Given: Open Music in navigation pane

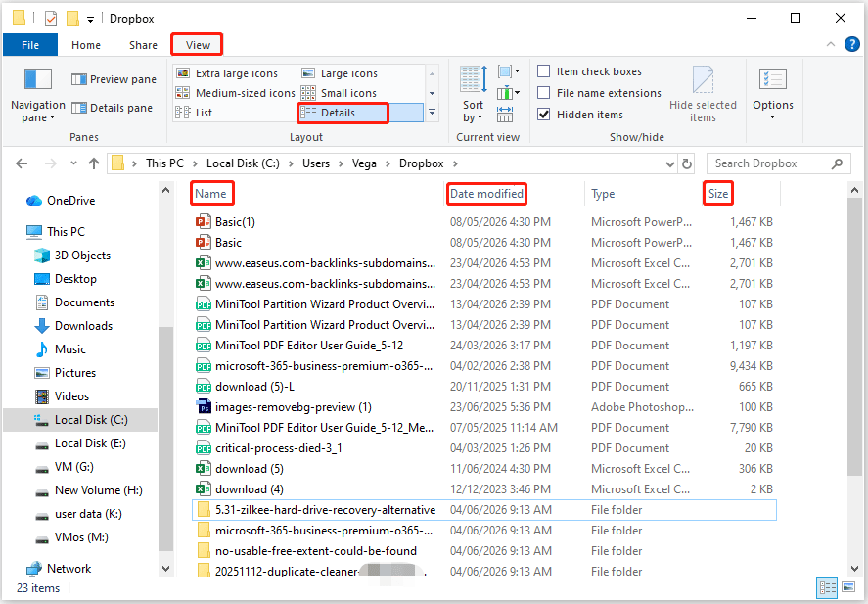Looking at the screenshot, I should (60, 349).
